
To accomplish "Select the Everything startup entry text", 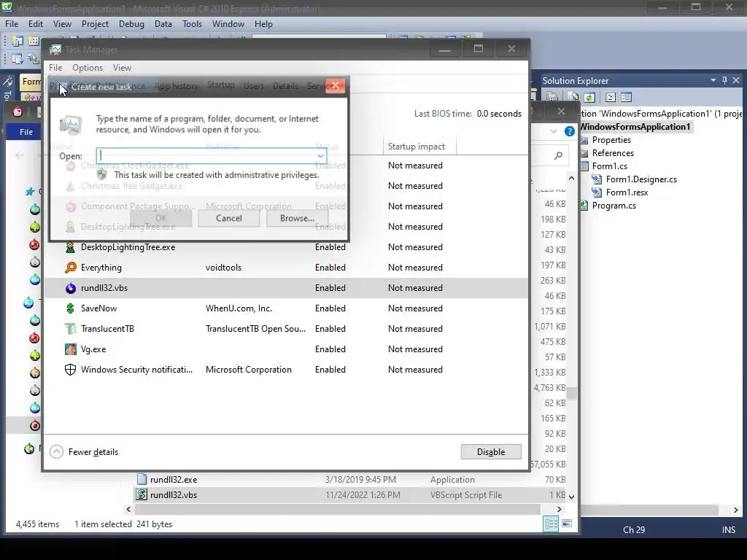I will [x=101, y=268].
